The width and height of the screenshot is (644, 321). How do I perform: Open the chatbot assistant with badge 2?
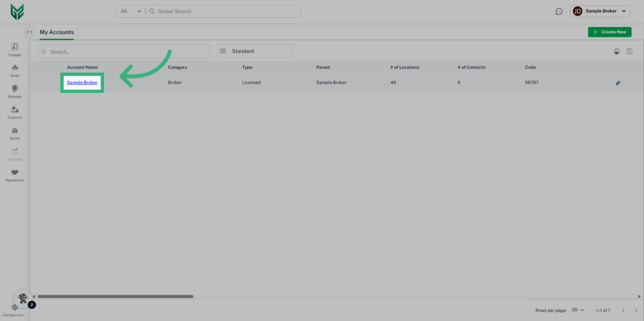click(x=23, y=298)
